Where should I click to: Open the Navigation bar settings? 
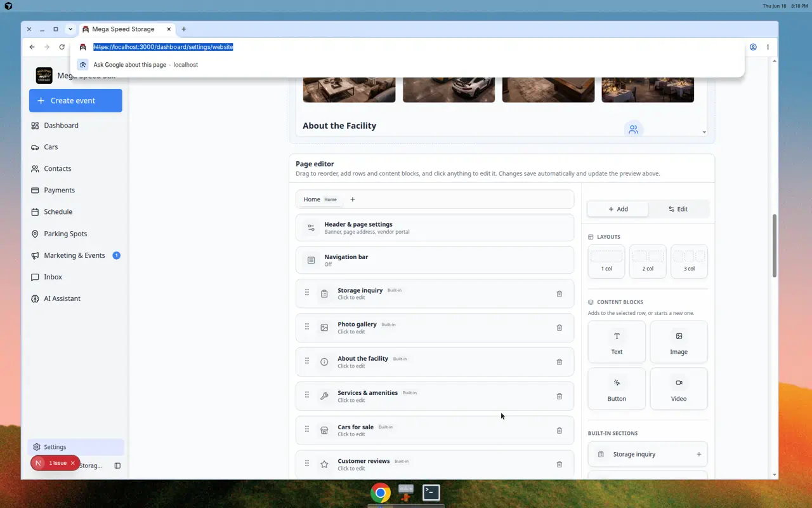pos(435,260)
